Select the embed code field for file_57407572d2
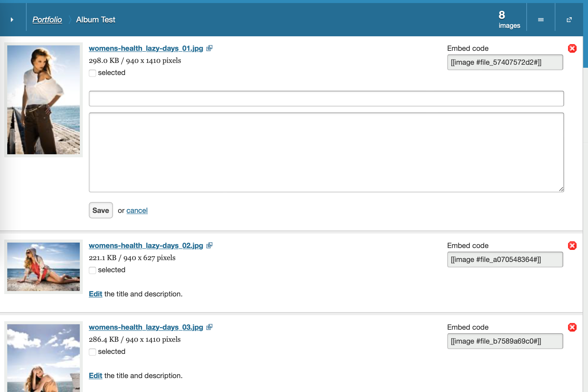The height and width of the screenshot is (392, 588). click(505, 62)
